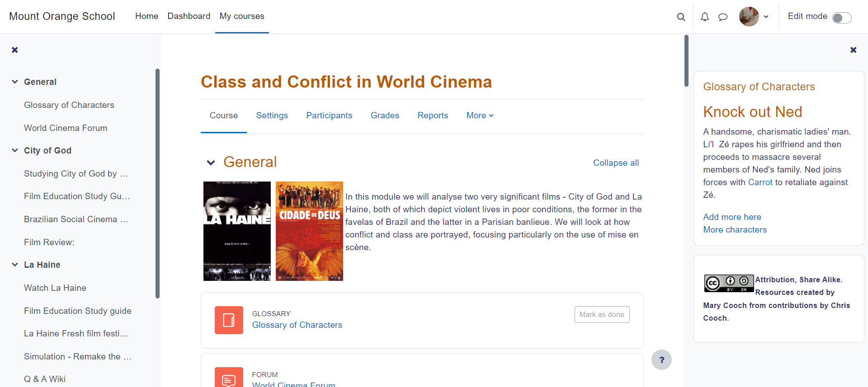Screen dimensions: 868x387
Task: Click the Glossary activity icon
Action: tap(229, 320)
